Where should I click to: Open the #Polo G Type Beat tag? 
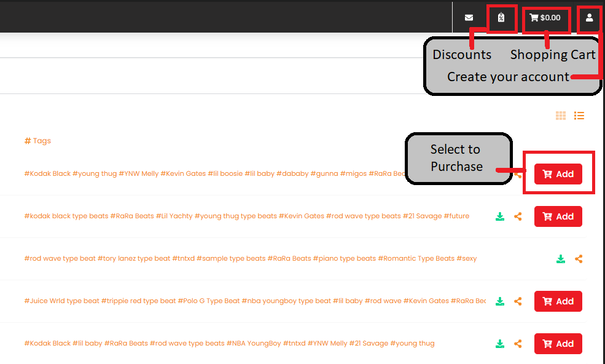pyautogui.click(x=209, y=301)
